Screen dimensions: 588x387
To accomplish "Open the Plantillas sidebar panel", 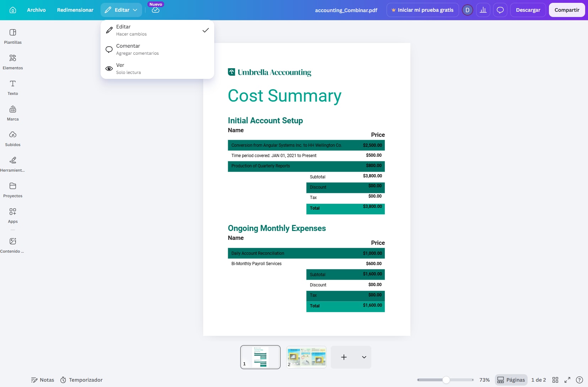I will coord(13,37).
